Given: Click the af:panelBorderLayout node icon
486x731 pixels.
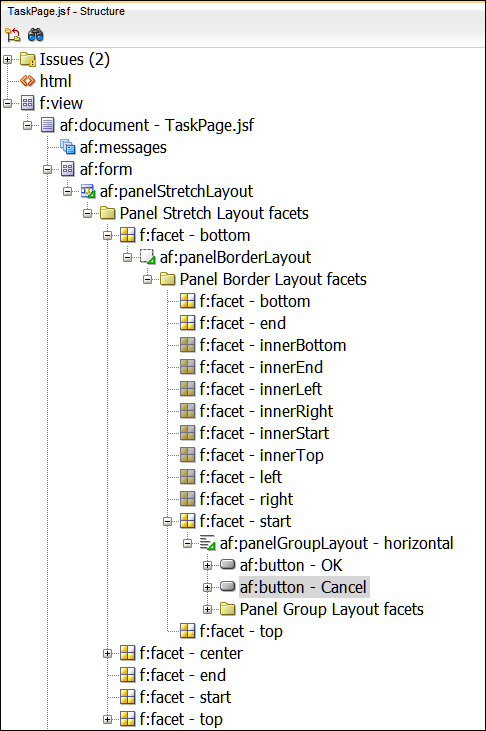Looking at the screenshot, I should 147,257.
